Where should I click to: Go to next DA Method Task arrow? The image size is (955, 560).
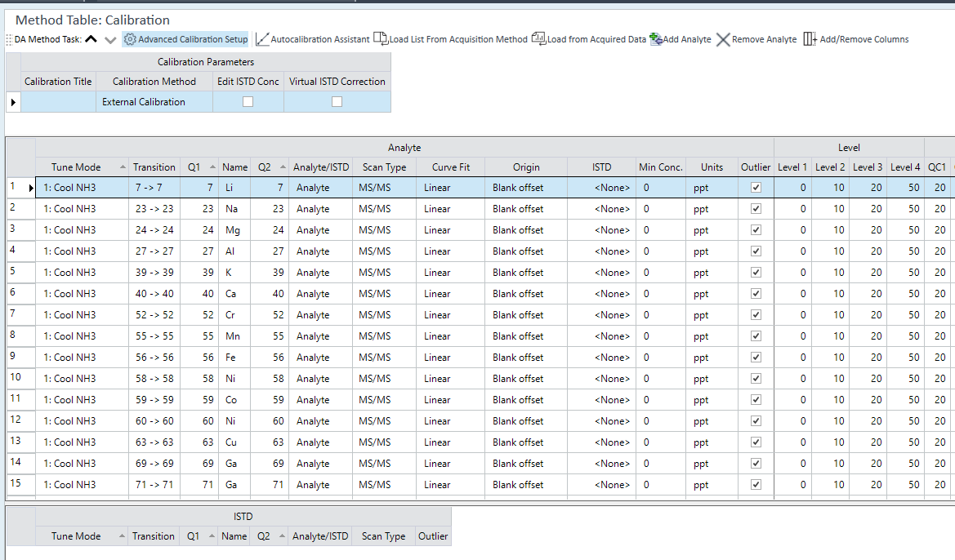click(110, 40)
